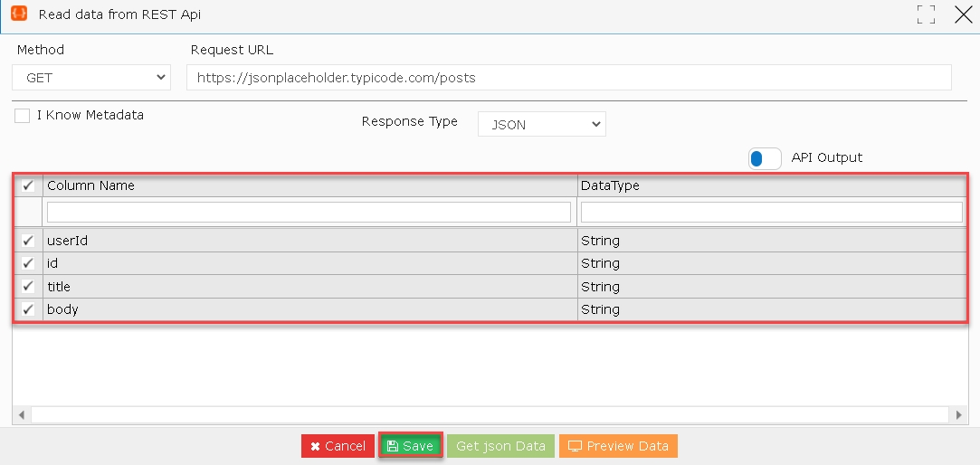Uncheck the body row checkbox
Screen dimensions: 980x465
(27, 309)
